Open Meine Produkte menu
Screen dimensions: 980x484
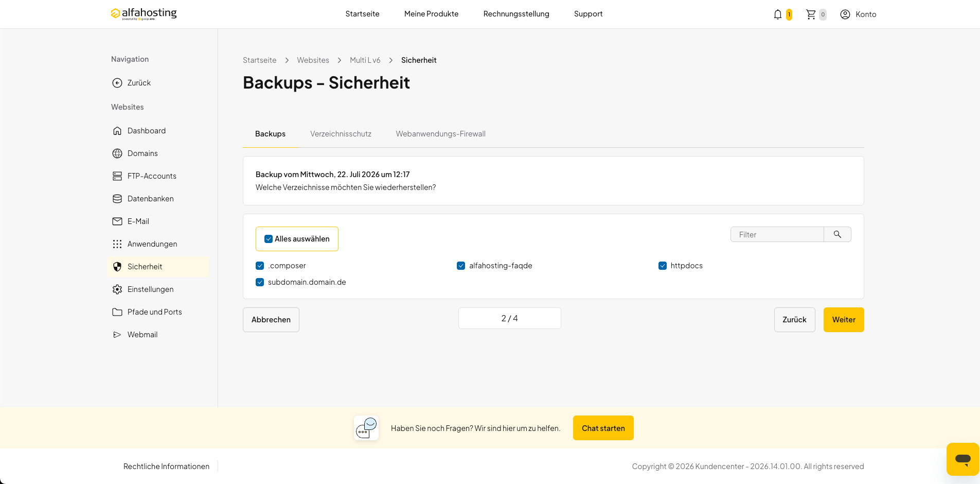click(x=431, y=14)
